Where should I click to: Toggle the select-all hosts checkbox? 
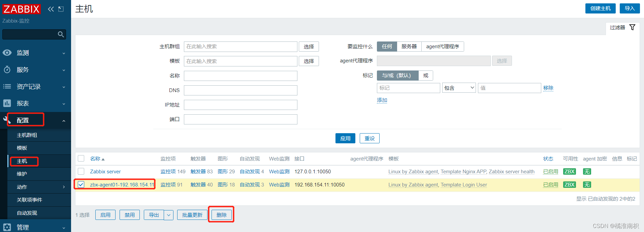pyautogui.click(x=81, y=158)
